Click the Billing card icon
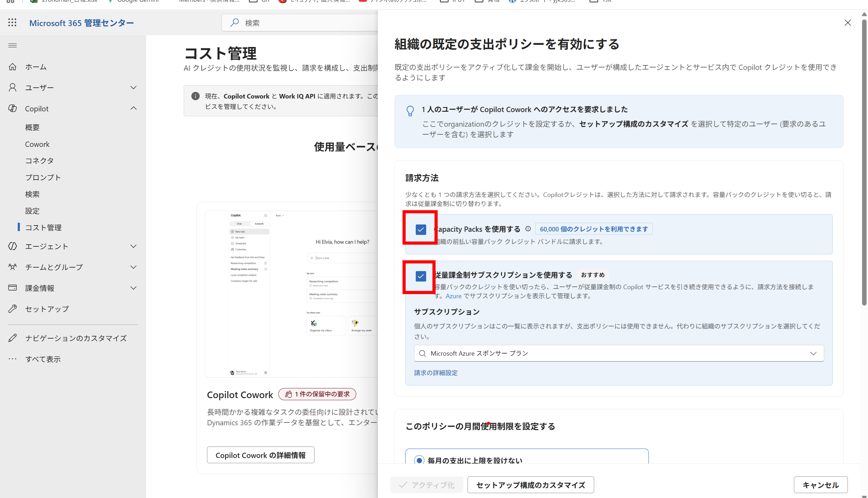This screenshot has width=868, height=498. [x=13, y=288]
